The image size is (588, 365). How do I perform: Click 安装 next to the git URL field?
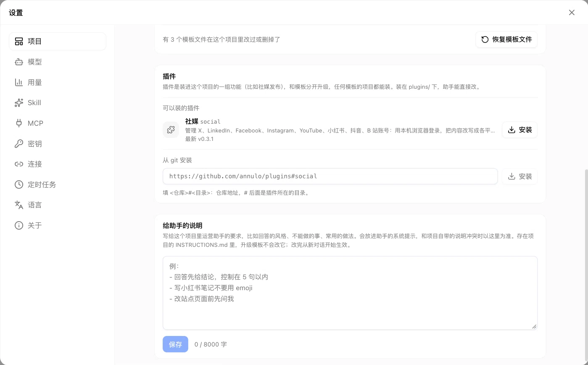[519, 177]
